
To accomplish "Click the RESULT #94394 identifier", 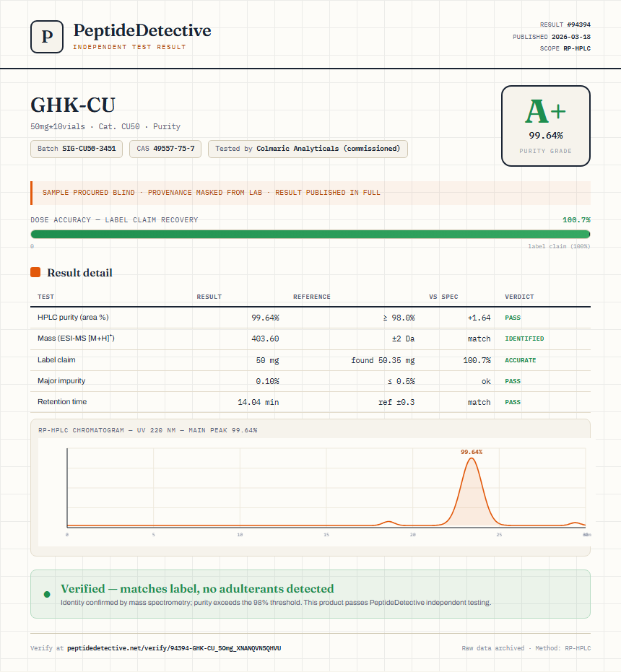I will (x=565, y=25).
